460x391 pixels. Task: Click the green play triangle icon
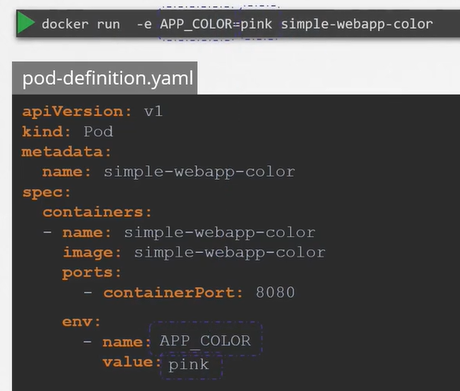click(26, 23)
